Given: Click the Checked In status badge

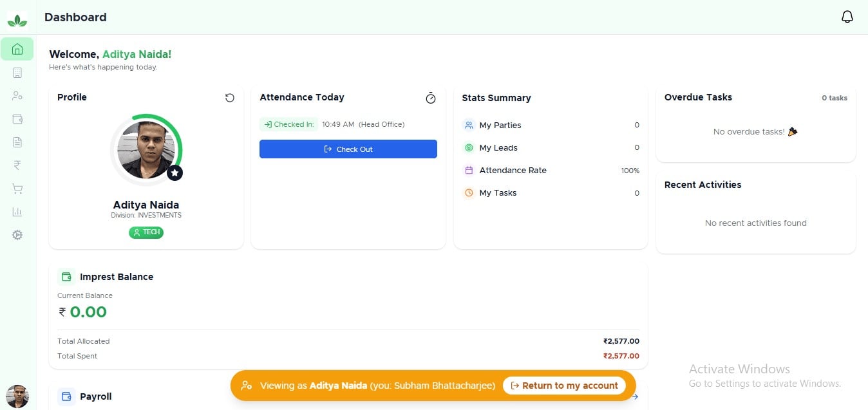Looking at the screenshot, I should (289, 124).
